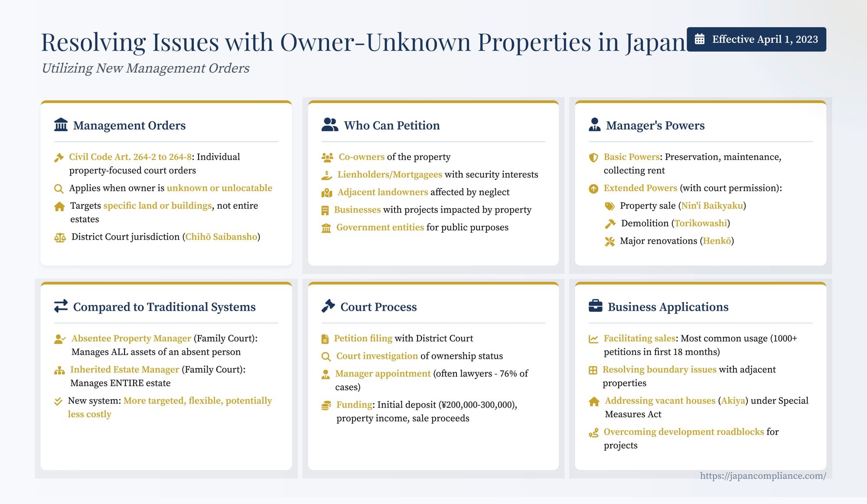Click the 'Absentee Property Manager' highlighted text
Image resolution: width=867 pixels, height=504 pixels.
[131, 338]
